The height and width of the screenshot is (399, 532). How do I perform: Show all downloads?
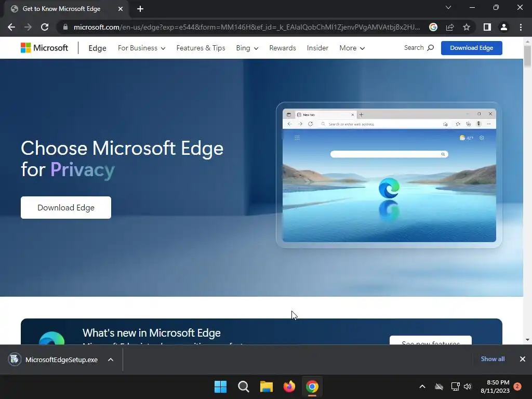[493, 359]
